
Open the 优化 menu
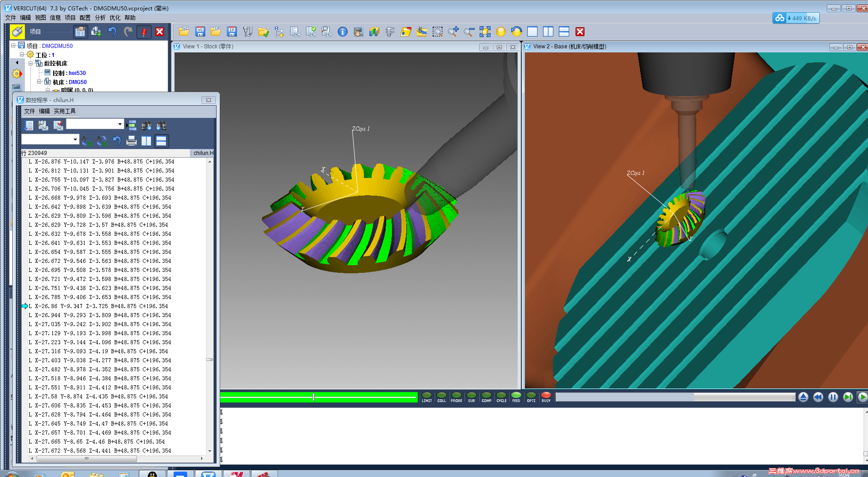click(x=115, y=18)
